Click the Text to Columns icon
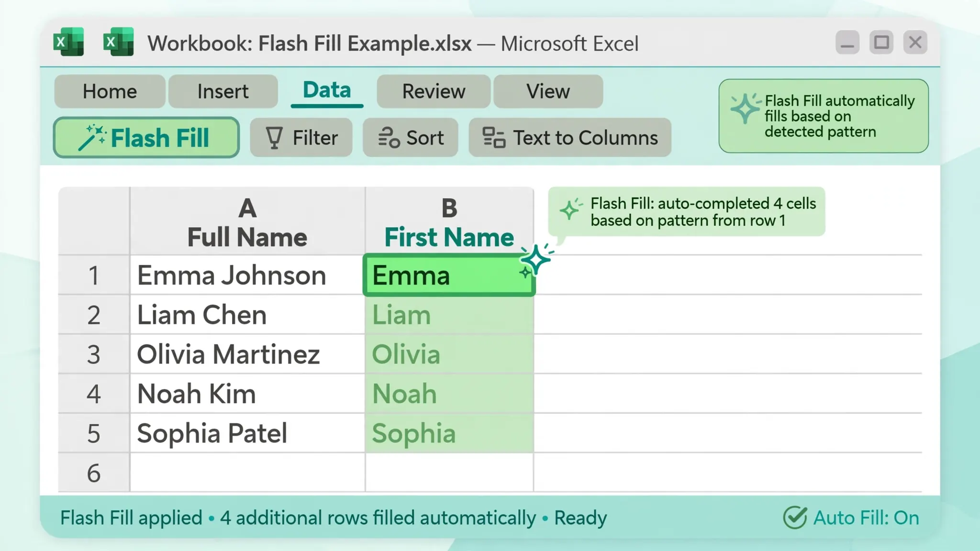 point(493,138)
